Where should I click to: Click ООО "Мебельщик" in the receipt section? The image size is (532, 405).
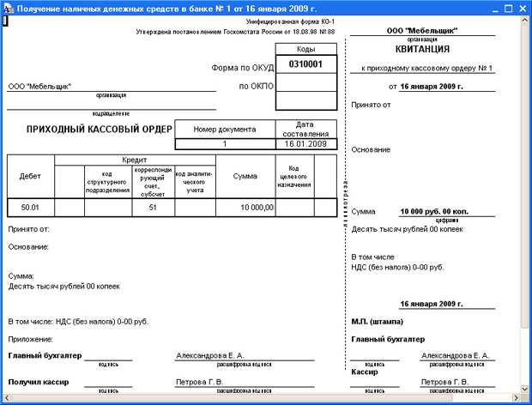pyautogui.click(x=422, y=31)
